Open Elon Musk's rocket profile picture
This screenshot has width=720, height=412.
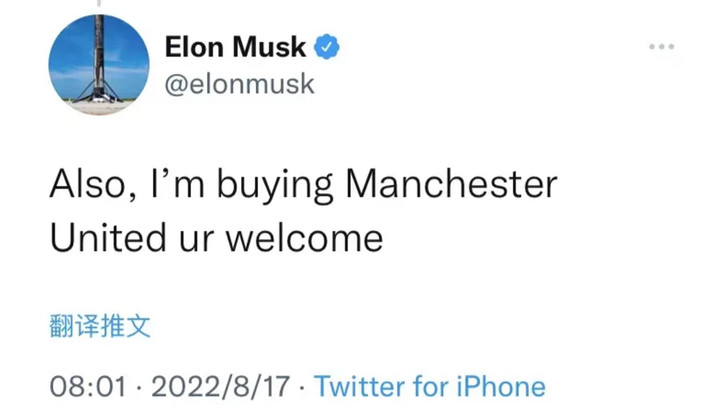click(99, 64)
